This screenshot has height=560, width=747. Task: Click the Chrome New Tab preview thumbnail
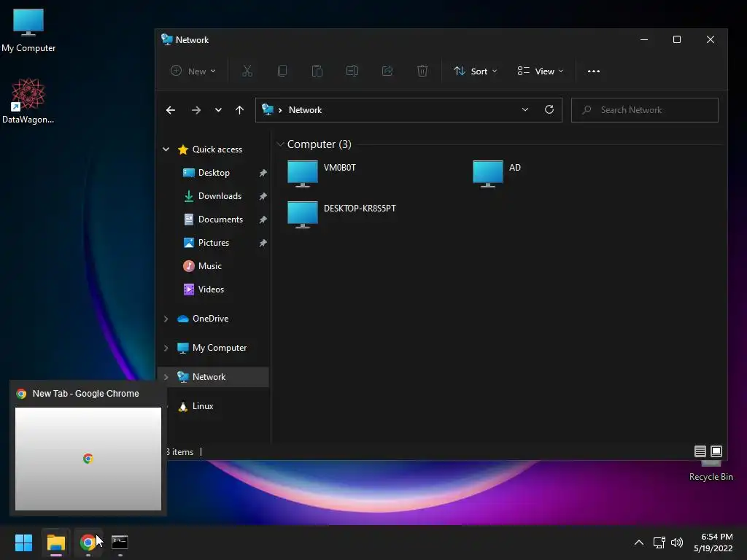point(88,459)
